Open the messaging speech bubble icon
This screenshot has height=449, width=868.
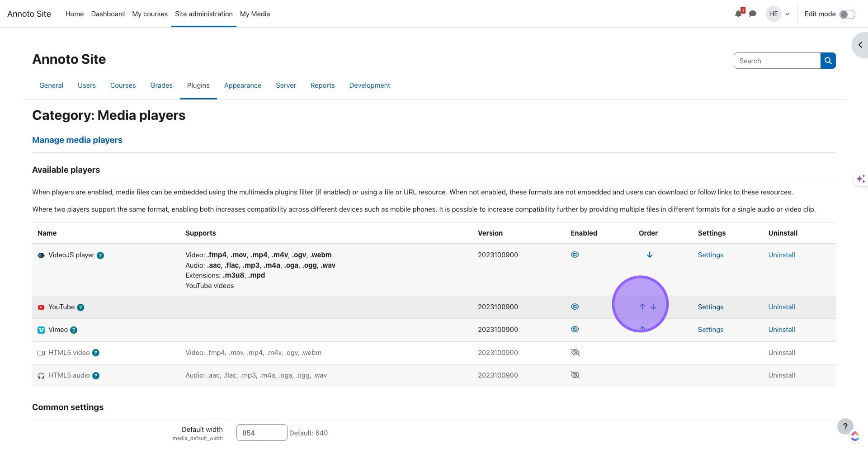click(753, 14)
